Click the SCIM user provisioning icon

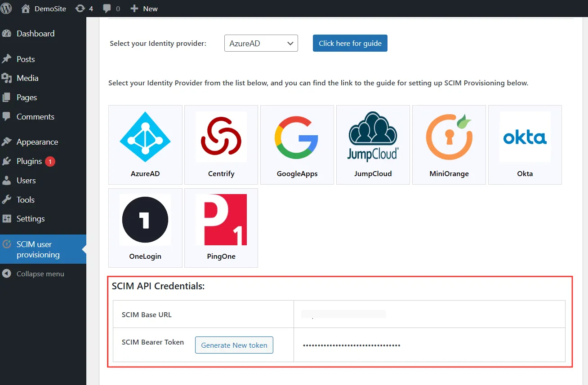(7, 244)
